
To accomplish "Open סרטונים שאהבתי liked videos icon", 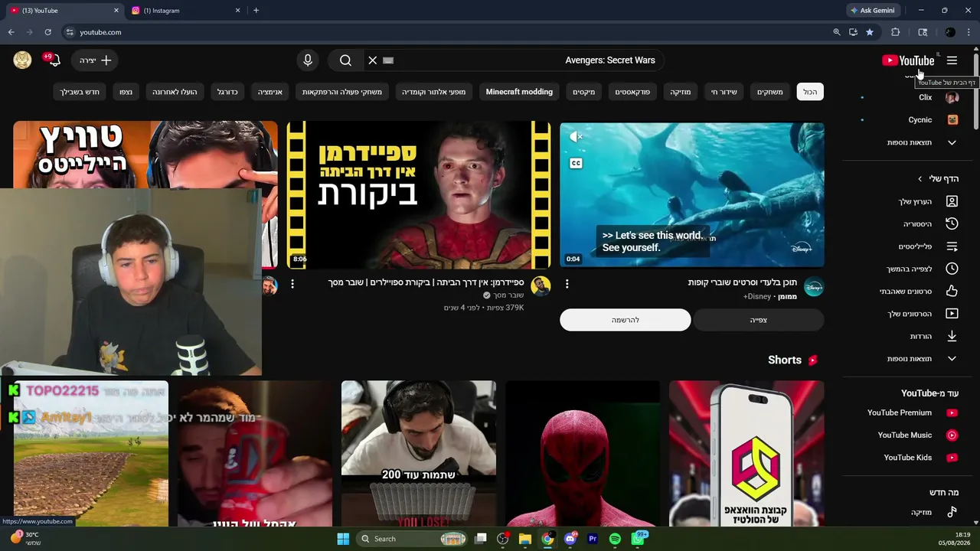I will pos(952,291).
